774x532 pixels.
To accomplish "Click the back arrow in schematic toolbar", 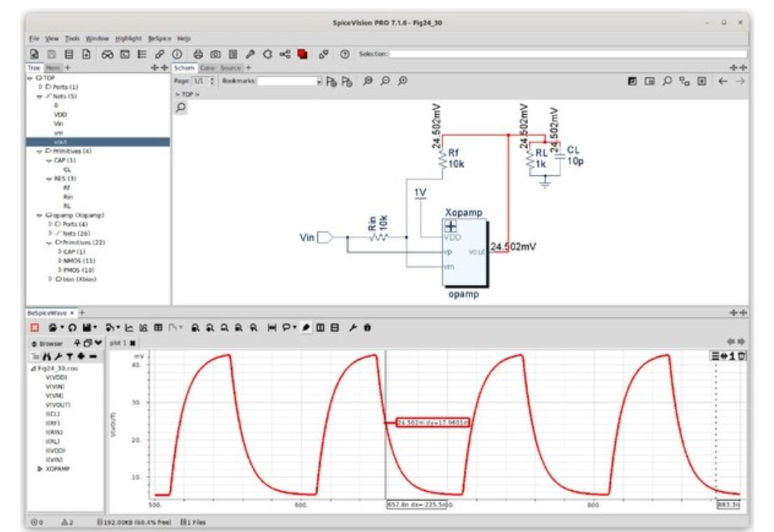I will coord(723,81).
